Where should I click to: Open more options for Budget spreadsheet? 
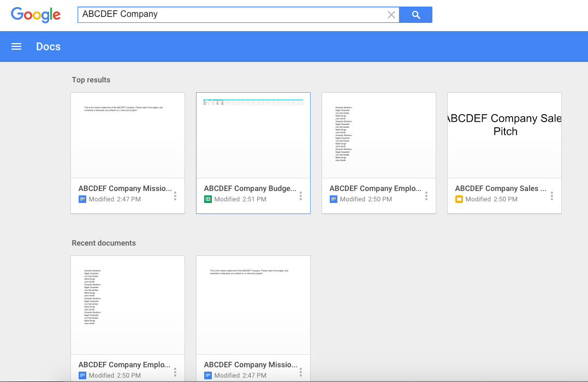point(301,195)
